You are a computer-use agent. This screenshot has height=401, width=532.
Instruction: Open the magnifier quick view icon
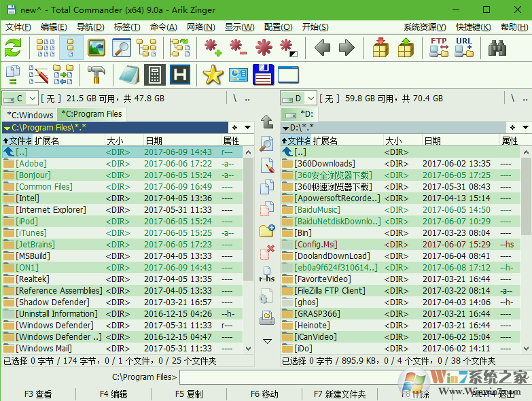point(122,48)
